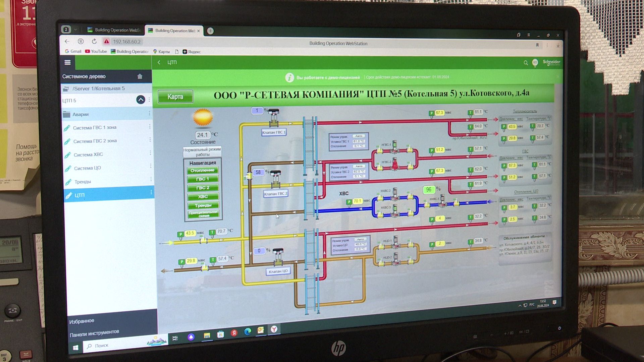Open options menu for Аварии item
Screen dimensions: 644x362
(x=150, y=114)
